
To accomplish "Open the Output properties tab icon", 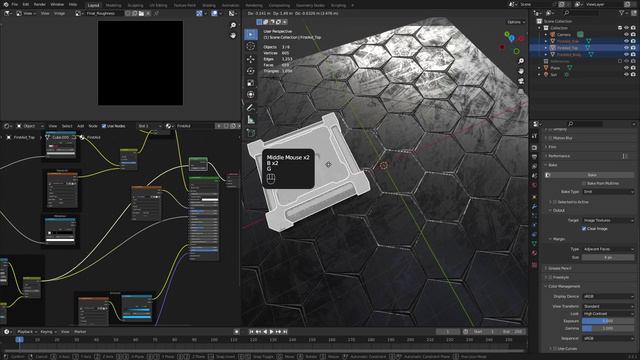I will (534, 157).
